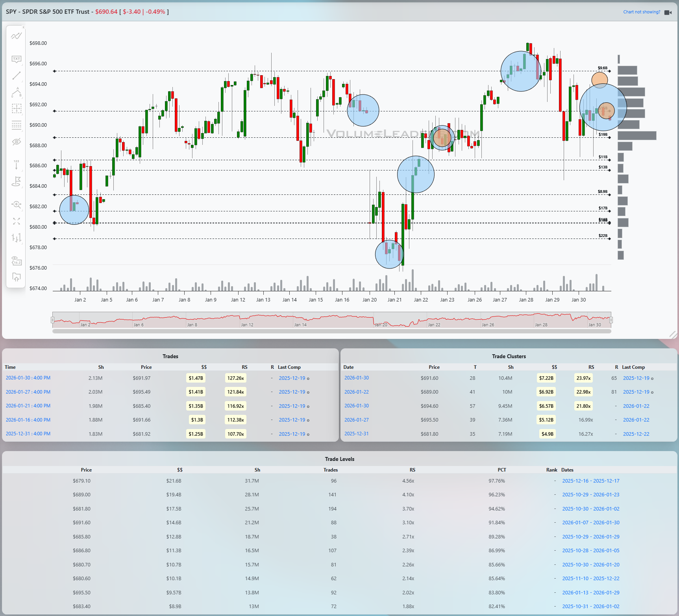Click the 'Chart not showing?' link
This screenshot has height=616, width=679.
(x=642, y=12)
